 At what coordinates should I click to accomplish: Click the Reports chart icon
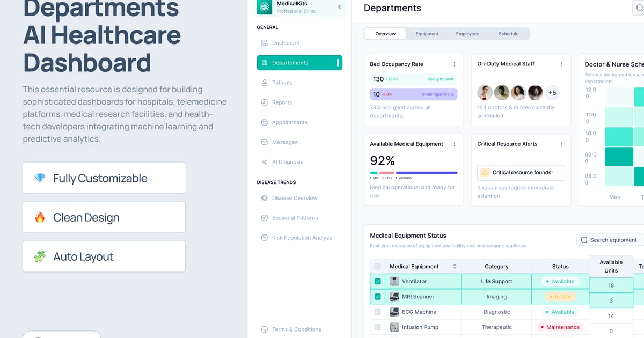264,102
